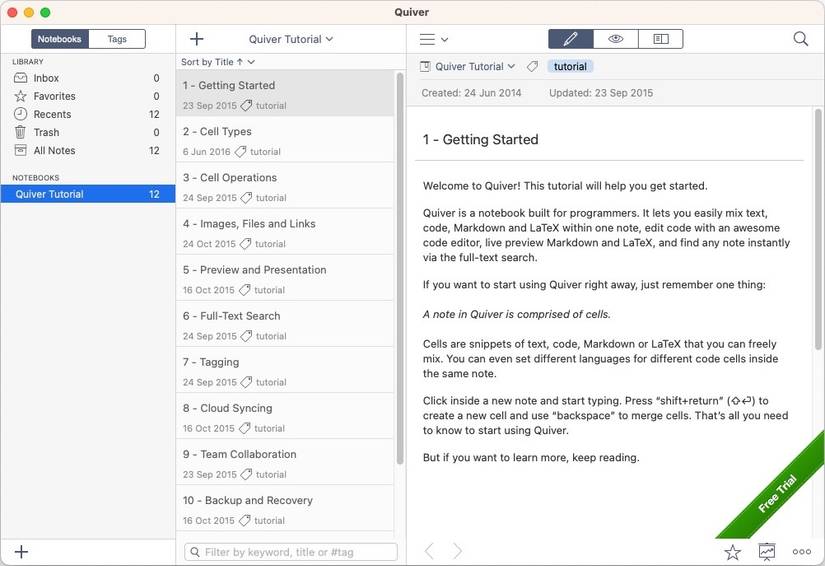Mark the note as favorite with star icon
825x566 pixels.
point(732,552)
